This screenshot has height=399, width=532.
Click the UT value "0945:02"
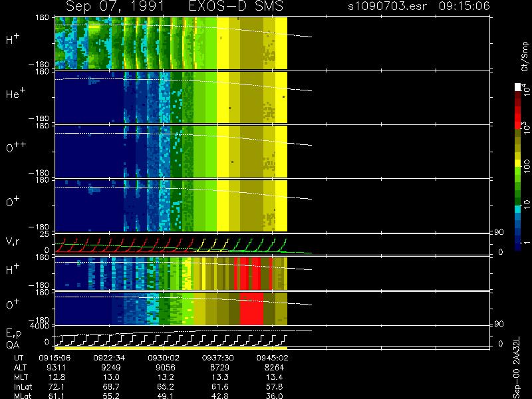tap(272, 358)
